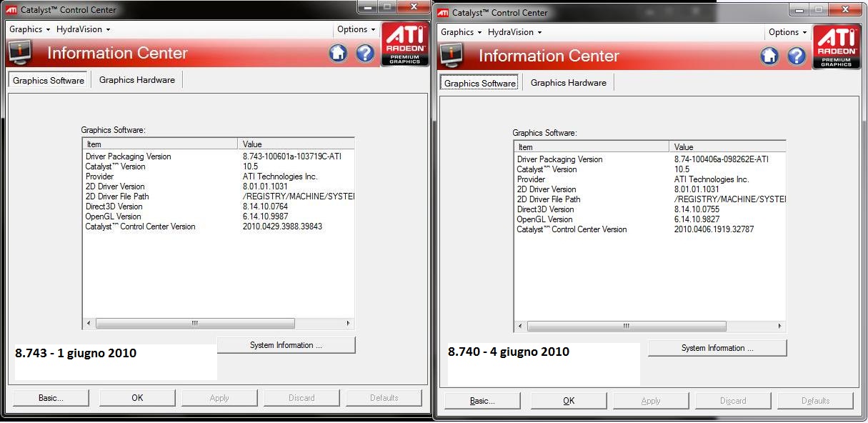Click the Discard button in the right window

coord(733,401)
